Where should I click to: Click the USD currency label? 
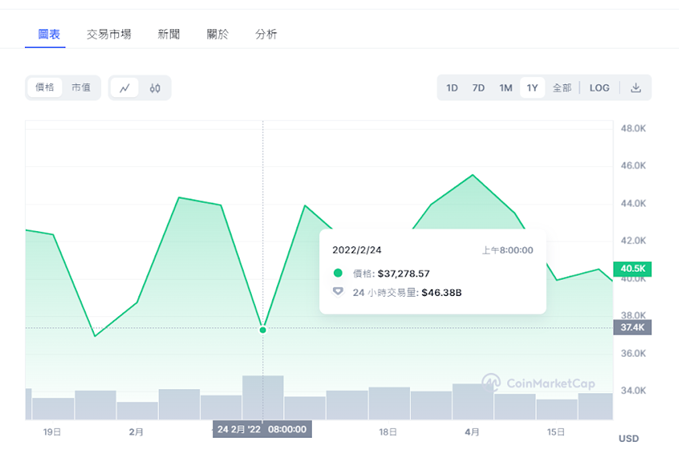628,438
